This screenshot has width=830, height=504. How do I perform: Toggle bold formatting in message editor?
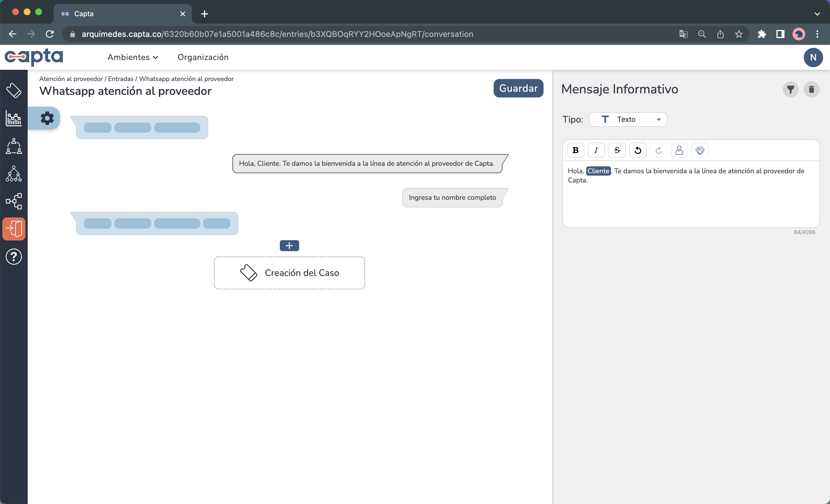coord(575,150)
